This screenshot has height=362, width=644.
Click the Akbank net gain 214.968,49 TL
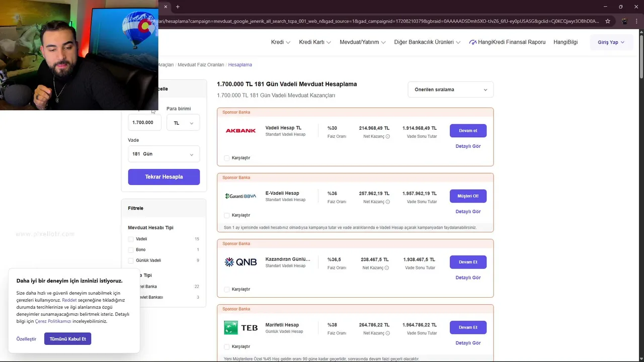(x=374, y=128)
